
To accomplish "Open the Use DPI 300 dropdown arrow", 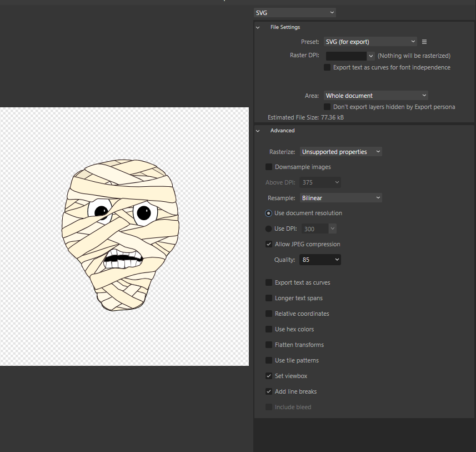I will pos(332,229).
